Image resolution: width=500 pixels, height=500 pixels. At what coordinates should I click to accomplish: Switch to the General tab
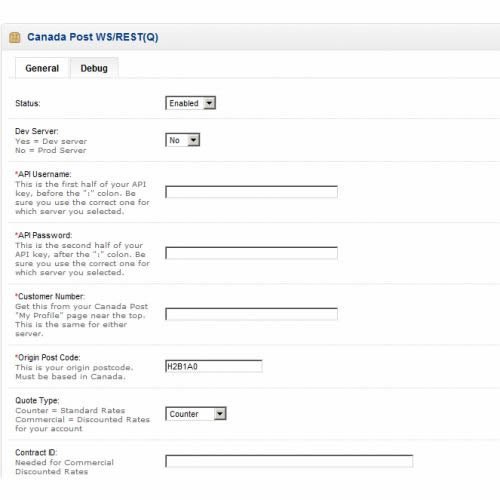[42, 68]
